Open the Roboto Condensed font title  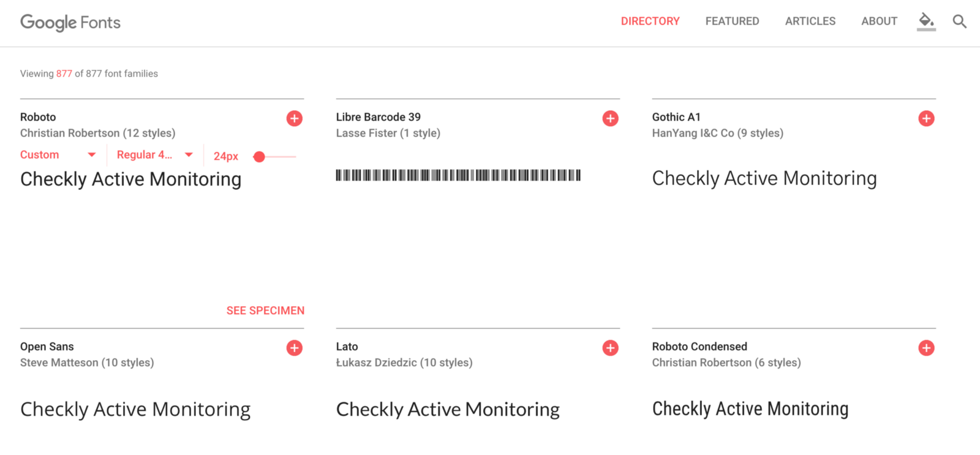699,347
